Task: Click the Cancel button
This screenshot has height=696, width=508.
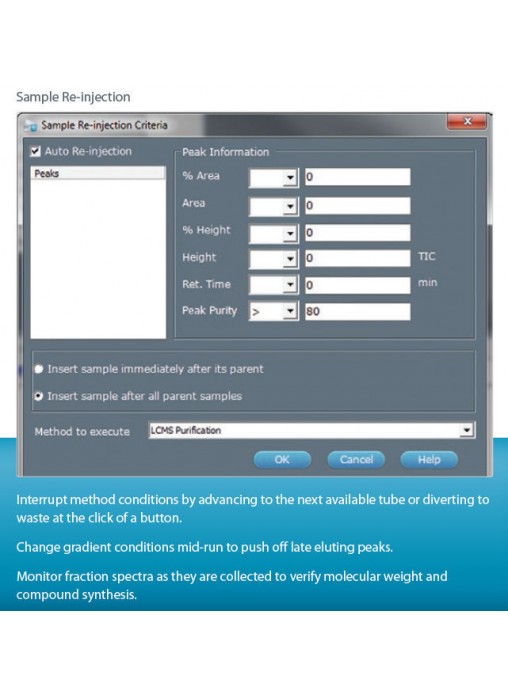Action: (356, 459)
